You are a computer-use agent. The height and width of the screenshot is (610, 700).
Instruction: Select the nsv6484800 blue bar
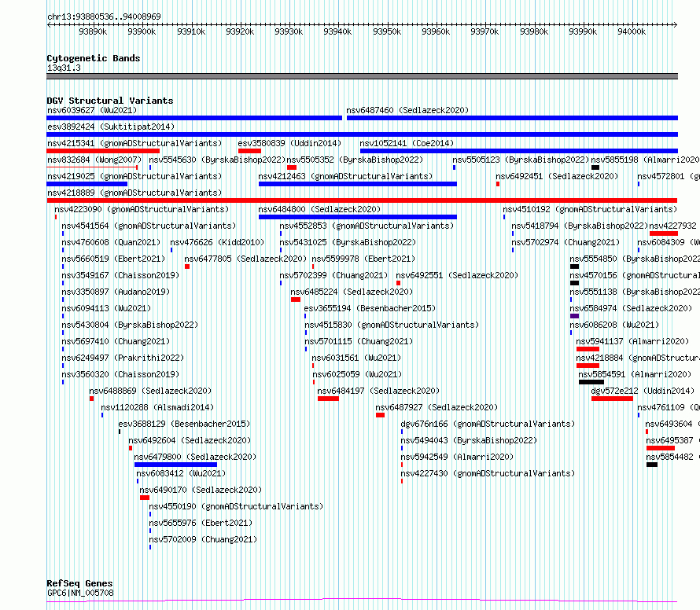[x=358, y=217]
